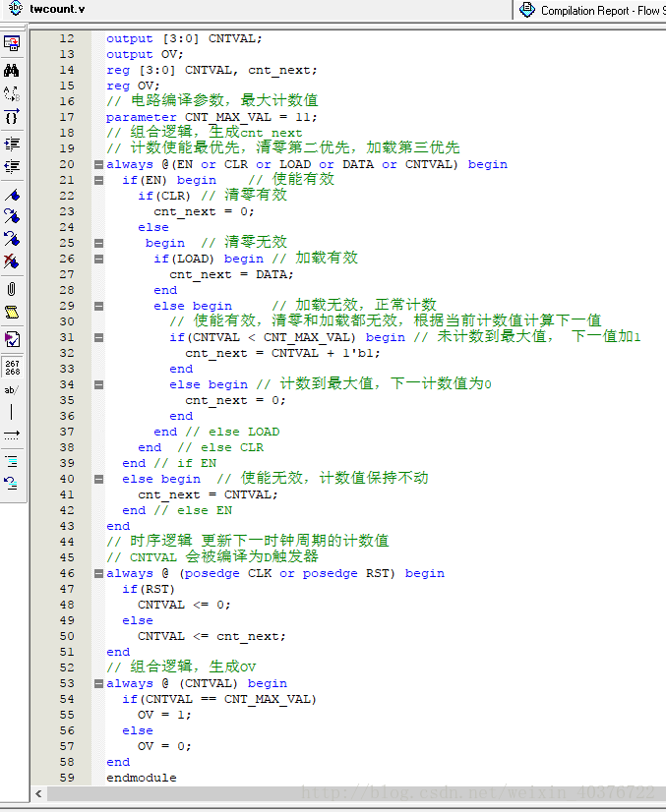Click the detach window icon
Image resolution: width=666 pixels, height=812 pixels.
(x=12, y=43)
